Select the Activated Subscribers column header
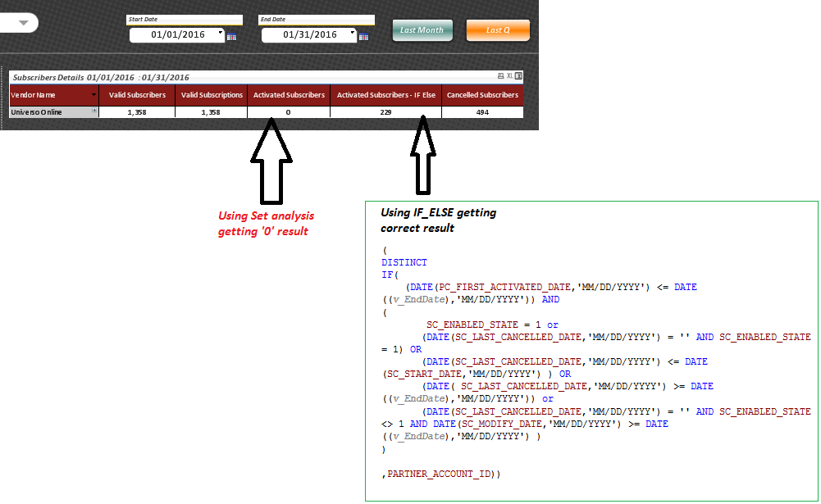The image size is (821, 504). pyautogui.click(x=289, y=95)
